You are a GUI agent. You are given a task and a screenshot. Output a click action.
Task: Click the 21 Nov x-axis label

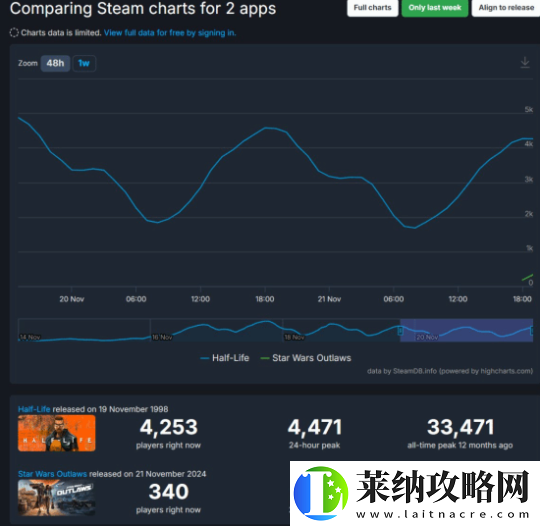pyautogui.click(x=329, y=299)
